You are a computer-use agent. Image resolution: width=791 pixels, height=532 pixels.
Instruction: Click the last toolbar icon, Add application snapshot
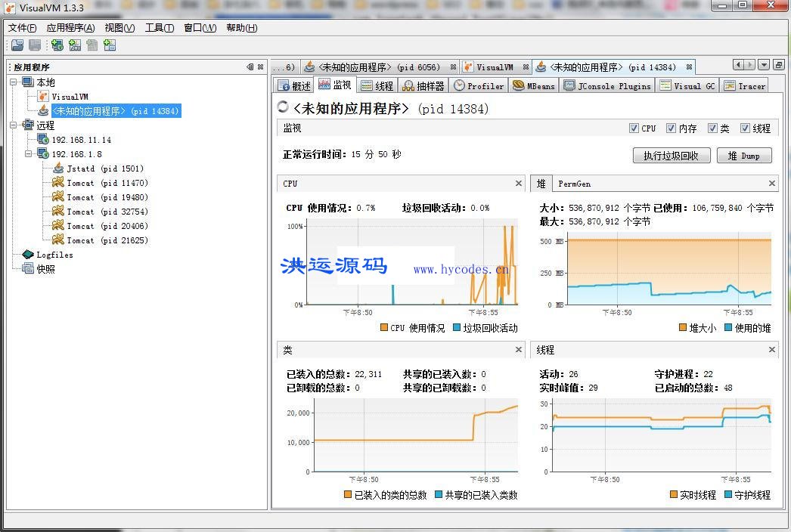click(x=110, y=45)
